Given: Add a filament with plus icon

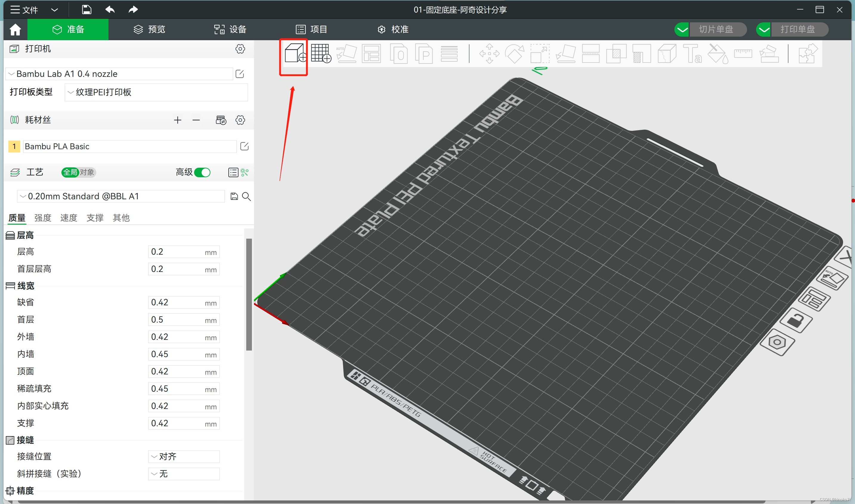Looking at the screenshot, I should click(x=177, y=120).
